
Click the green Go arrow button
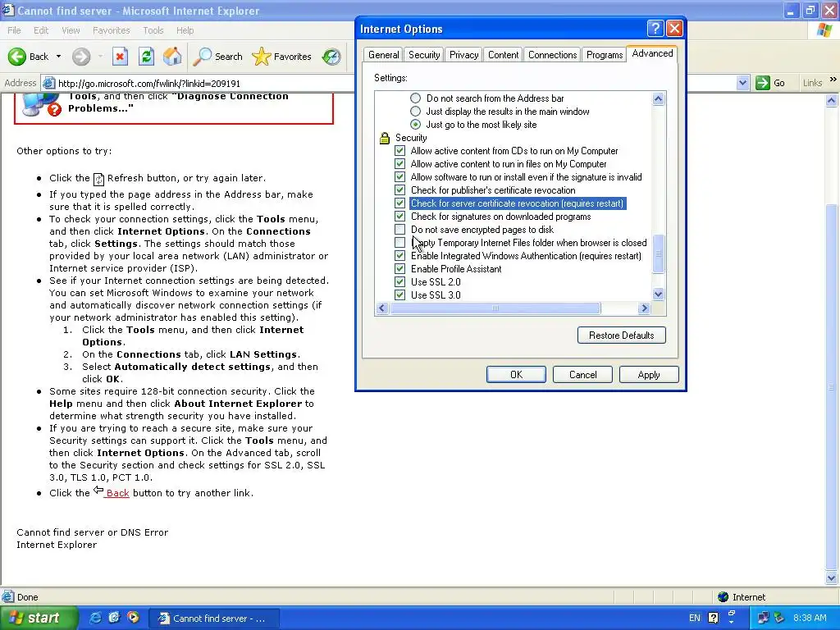[x=762, y=83]
